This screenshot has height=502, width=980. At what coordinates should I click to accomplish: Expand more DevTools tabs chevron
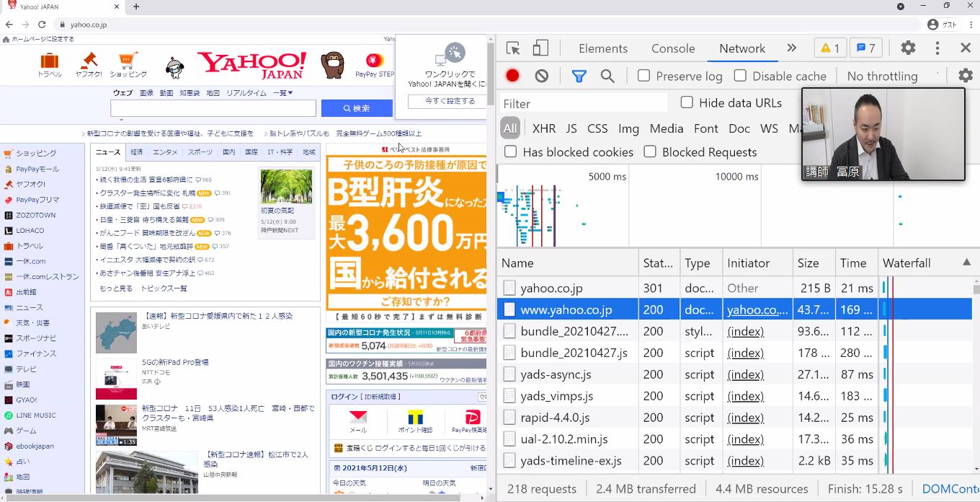pyautogui.click(x=792, y=48)
